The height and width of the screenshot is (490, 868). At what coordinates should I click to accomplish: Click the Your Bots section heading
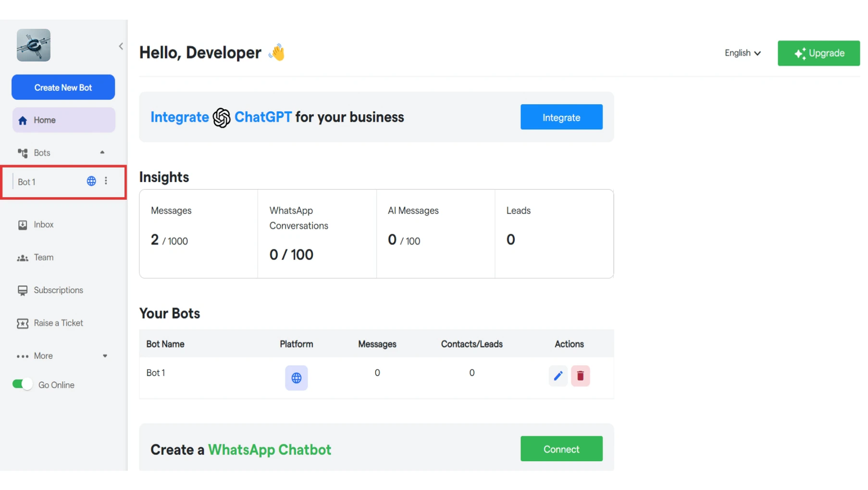170,314
